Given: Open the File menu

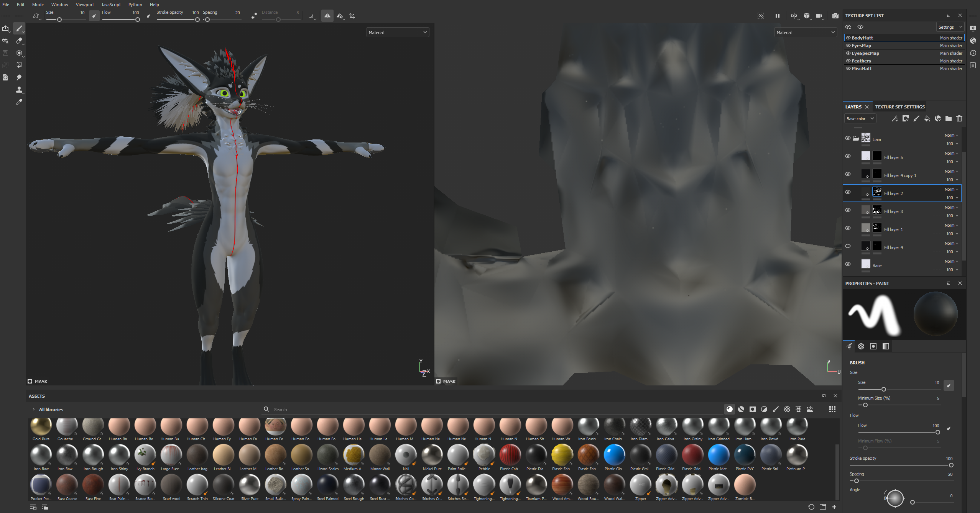Looking at the screenshot, I should tap(6, 4).
